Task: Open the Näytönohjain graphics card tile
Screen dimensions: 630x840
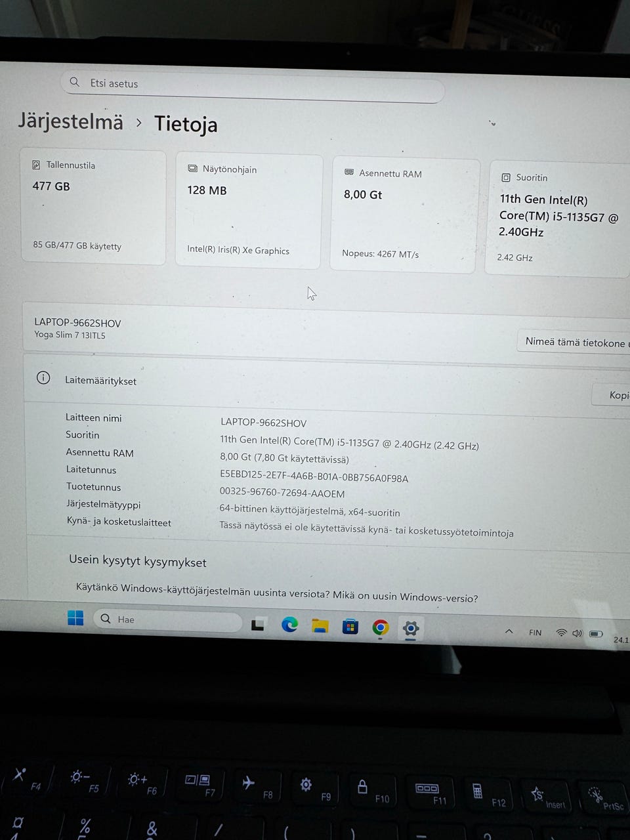Action: tap(249, 211)
